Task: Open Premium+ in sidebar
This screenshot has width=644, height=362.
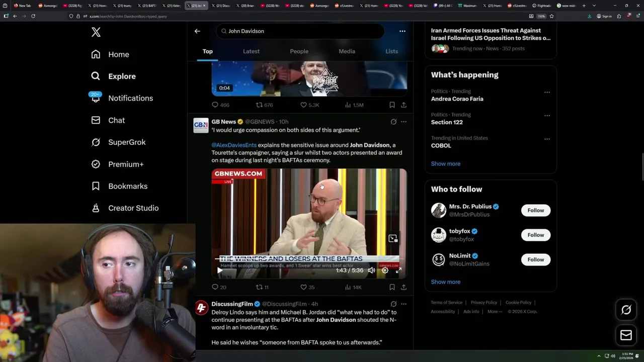Action: pos(117,164)
